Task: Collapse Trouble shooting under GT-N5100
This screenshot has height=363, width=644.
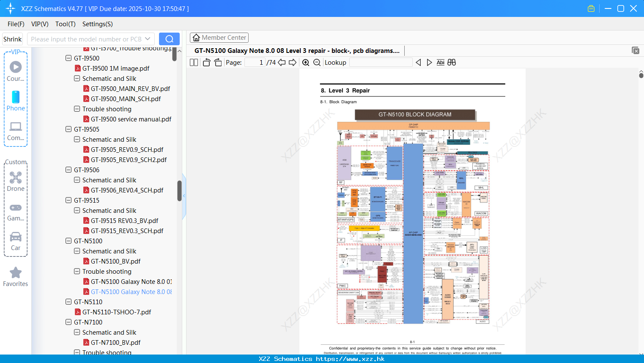Action: pyautogui.click(x=77, y=271)
